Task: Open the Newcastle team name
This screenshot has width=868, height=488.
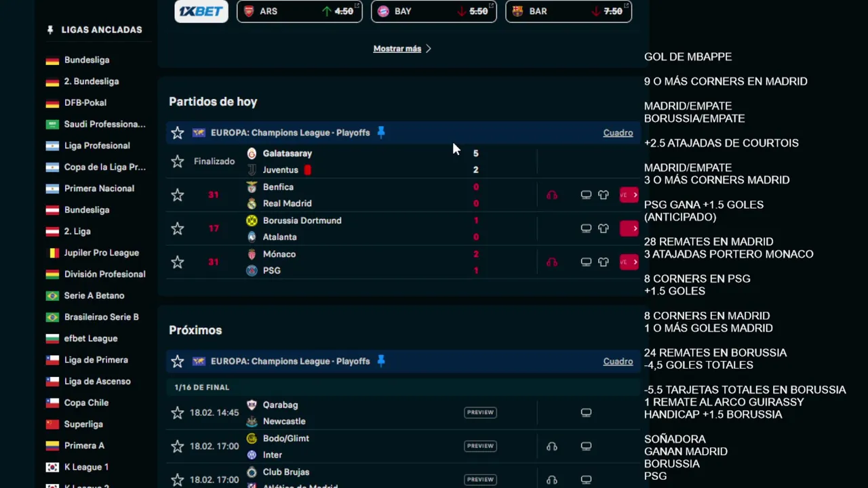Action: tap(284, 422)
